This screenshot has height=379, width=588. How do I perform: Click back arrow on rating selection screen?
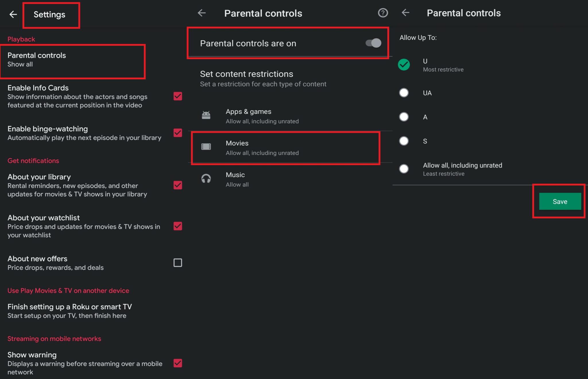point(406,13)
